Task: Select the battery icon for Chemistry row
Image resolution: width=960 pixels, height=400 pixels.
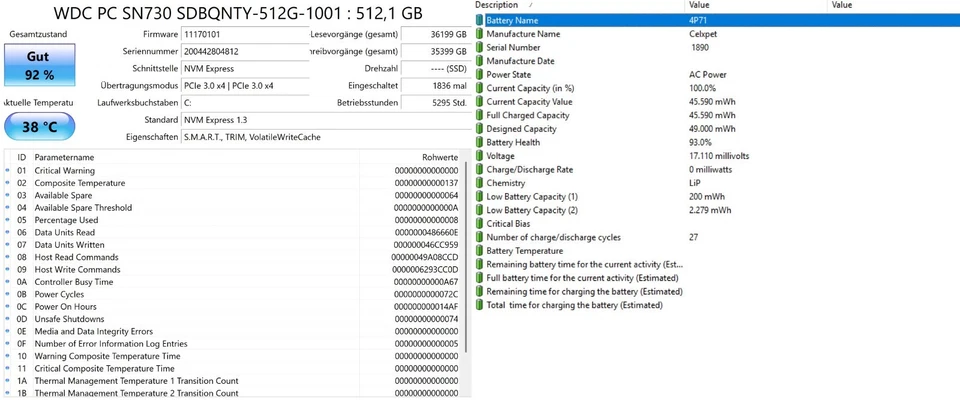Action: point(480,183)
